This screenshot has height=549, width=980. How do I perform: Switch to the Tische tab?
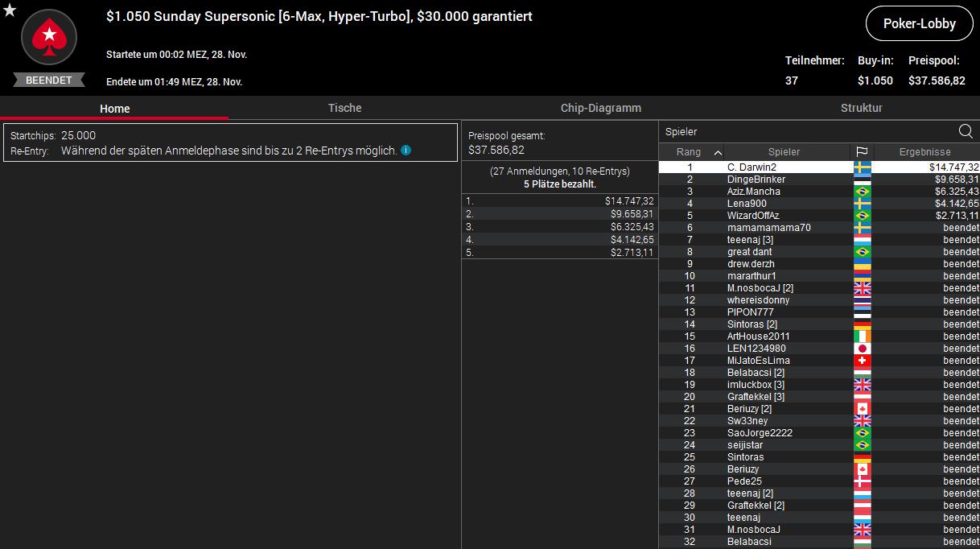[344, 108]
